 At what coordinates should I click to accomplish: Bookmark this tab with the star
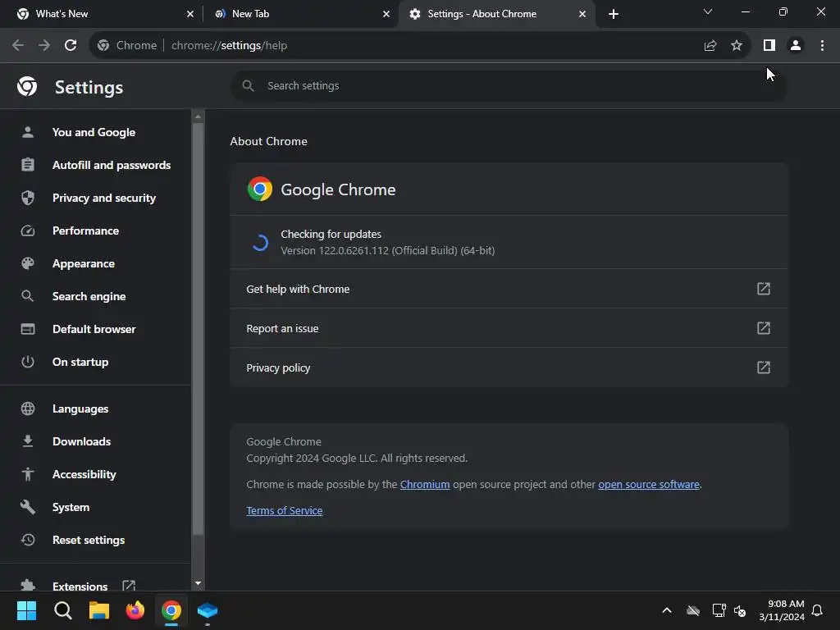737,46
